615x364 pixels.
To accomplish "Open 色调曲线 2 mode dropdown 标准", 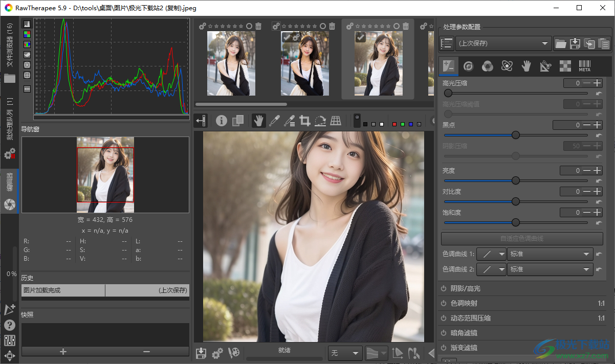I will (x=550, y=269).
